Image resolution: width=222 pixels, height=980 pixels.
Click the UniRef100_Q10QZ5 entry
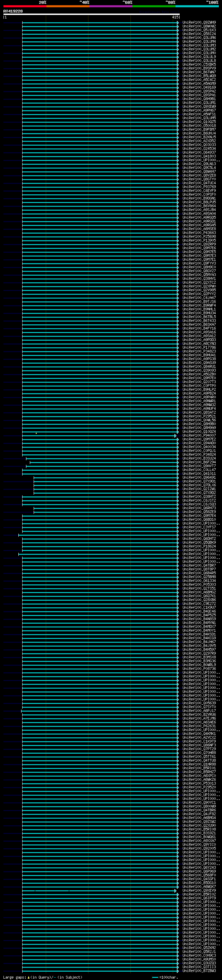point(199,122)
